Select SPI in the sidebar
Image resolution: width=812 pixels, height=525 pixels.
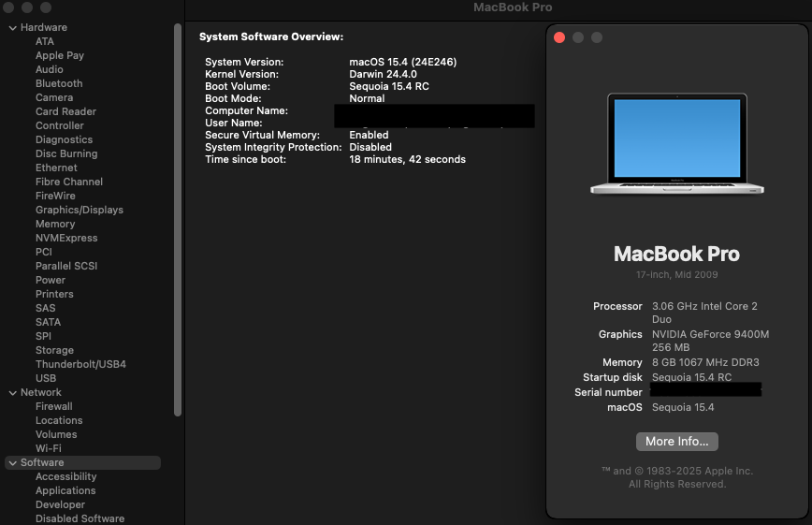43,336
